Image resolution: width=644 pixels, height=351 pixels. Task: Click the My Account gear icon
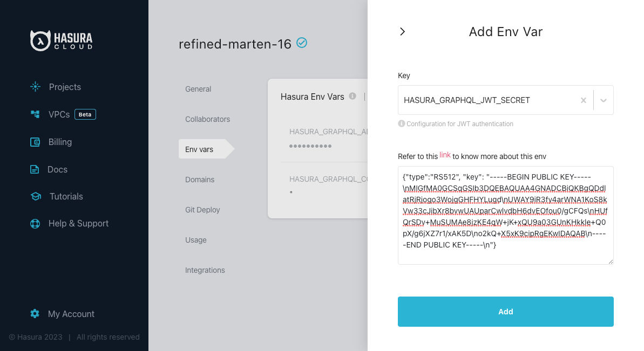35,313
